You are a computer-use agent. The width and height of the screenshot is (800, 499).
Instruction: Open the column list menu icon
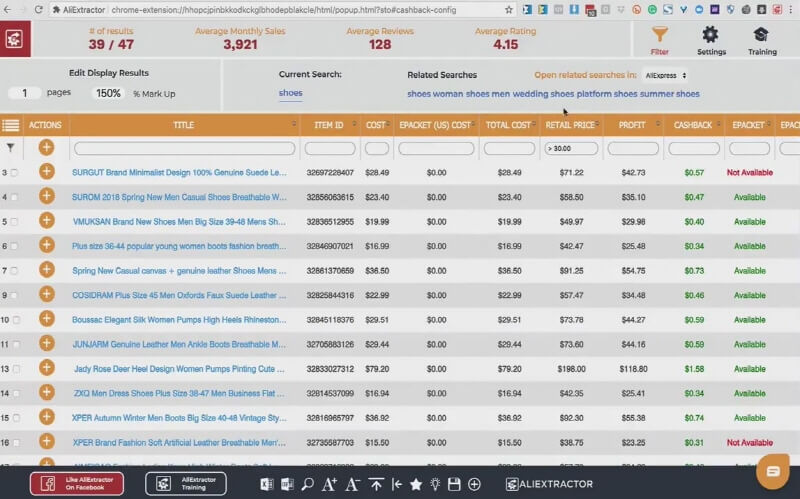click(10, 125)
